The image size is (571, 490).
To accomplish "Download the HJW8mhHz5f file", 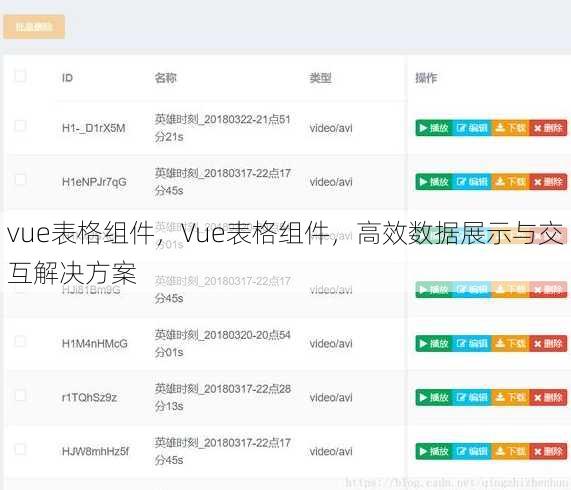I will (511, 451).
